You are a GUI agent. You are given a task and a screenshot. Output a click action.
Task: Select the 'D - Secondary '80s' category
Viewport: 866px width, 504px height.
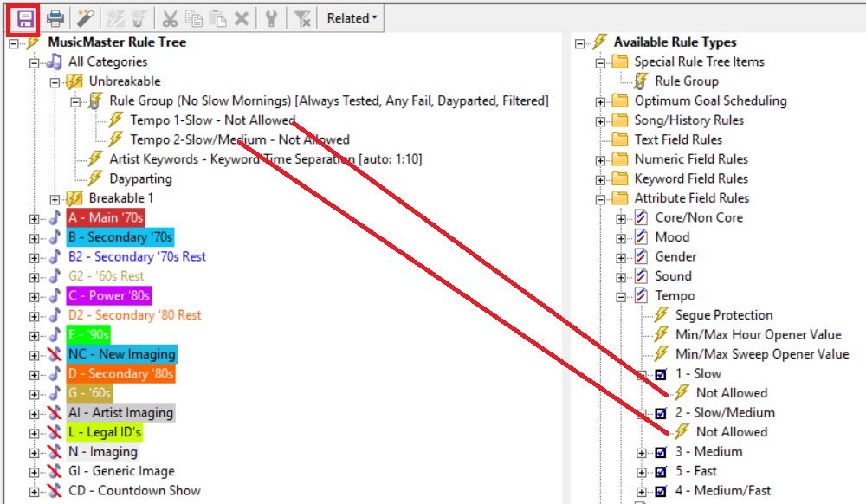pyautogui.click(x=121, y=373)
